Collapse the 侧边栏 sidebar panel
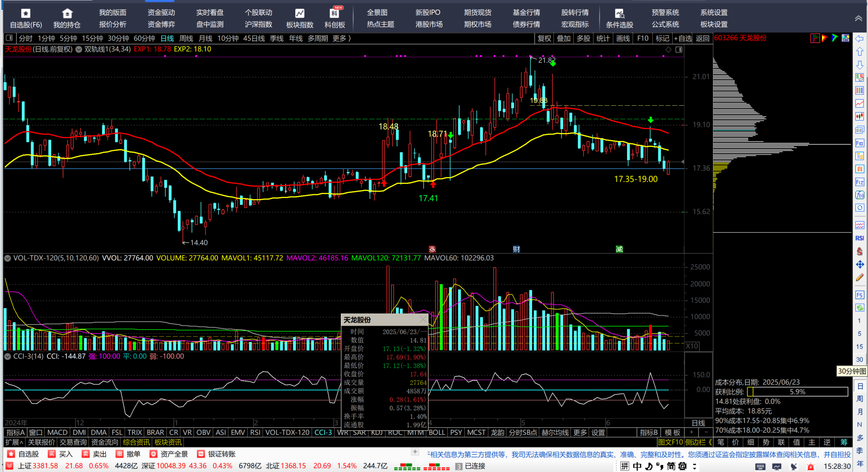The height and width of the screenshot is (472, 868). [x=698, y=442]
